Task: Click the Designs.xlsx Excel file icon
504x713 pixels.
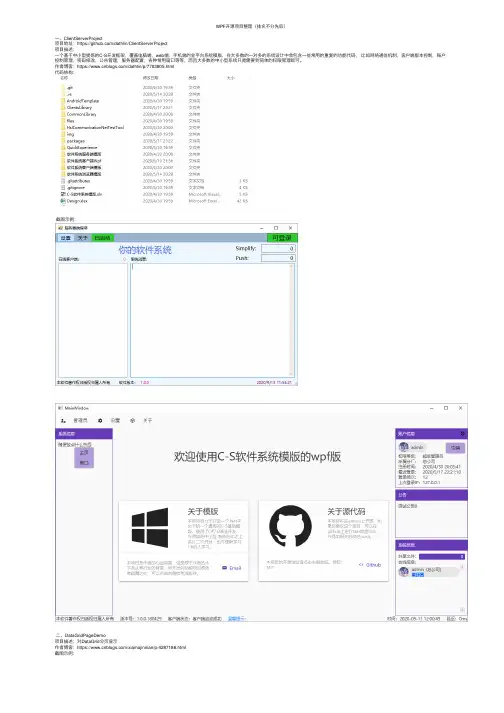Action: 63,201
